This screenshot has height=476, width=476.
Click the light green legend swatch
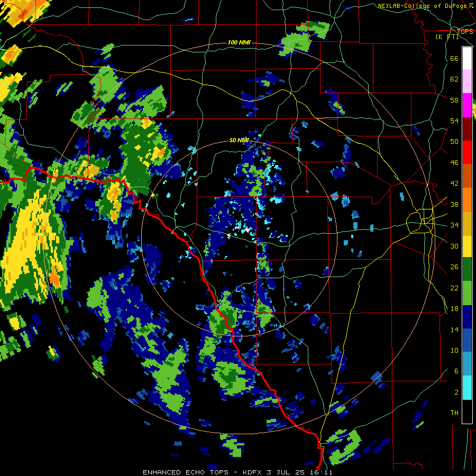[467, 292]
